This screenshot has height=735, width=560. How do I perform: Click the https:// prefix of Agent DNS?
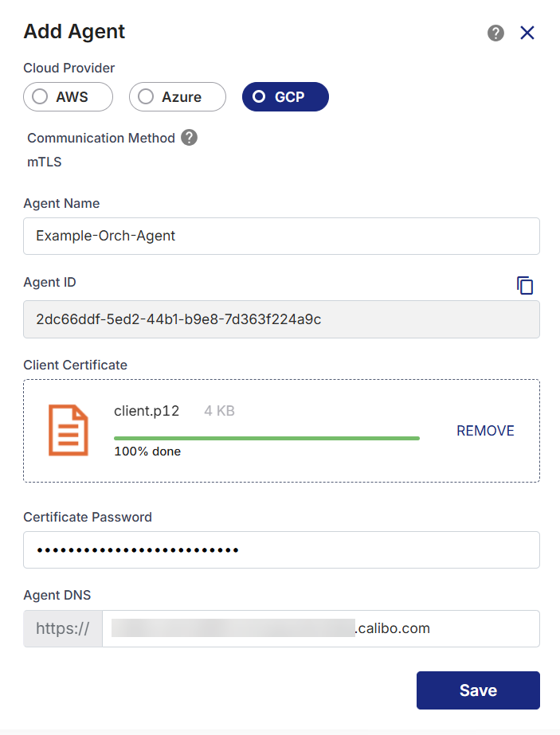coord(63,628)
